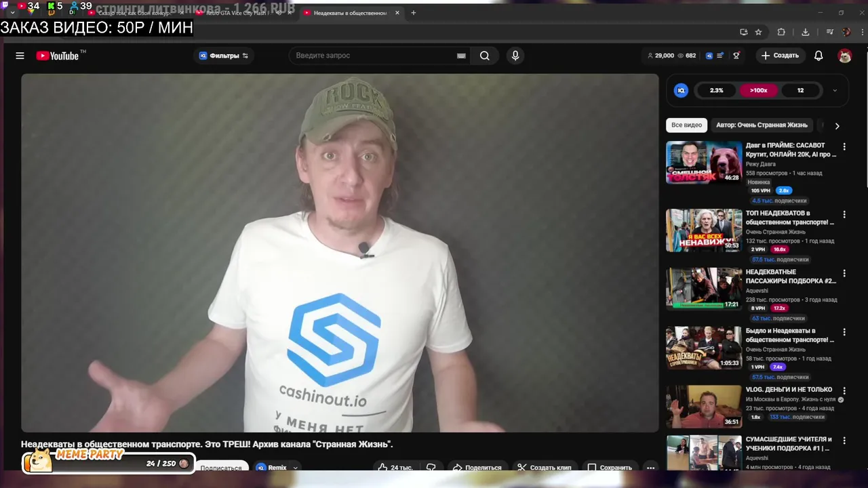Select the >100x vidIQ multiplier pill
The height and width of the screenshot is (488, 868).
coord(758,90)
